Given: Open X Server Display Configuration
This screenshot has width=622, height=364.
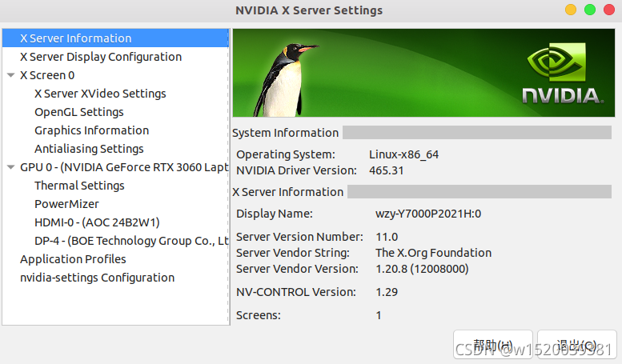Looking at the screenshot, I should click(101, 57).
